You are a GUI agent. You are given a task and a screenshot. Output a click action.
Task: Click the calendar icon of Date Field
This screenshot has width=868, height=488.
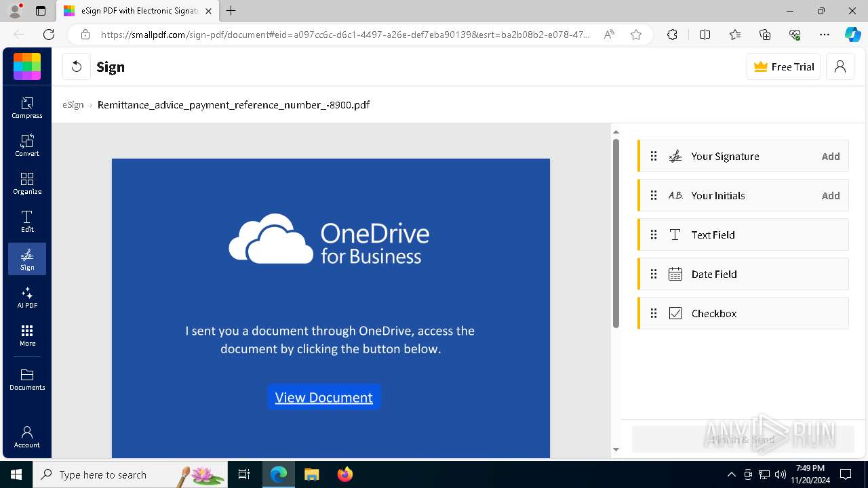coord(675,274)
